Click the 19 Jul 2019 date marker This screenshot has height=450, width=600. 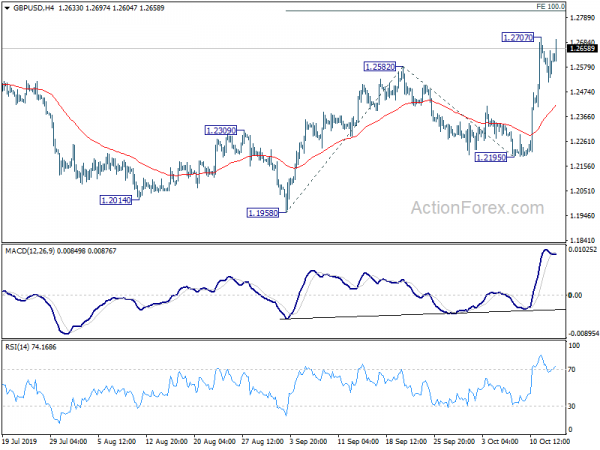(20, 441)
